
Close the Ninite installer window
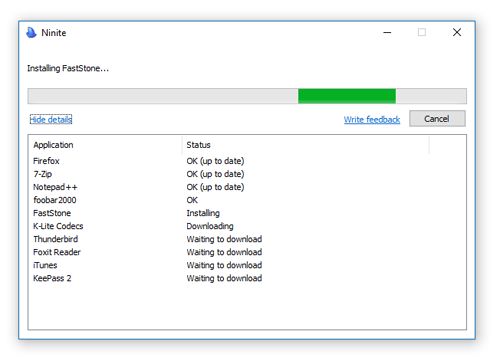[x=457, y=32]
